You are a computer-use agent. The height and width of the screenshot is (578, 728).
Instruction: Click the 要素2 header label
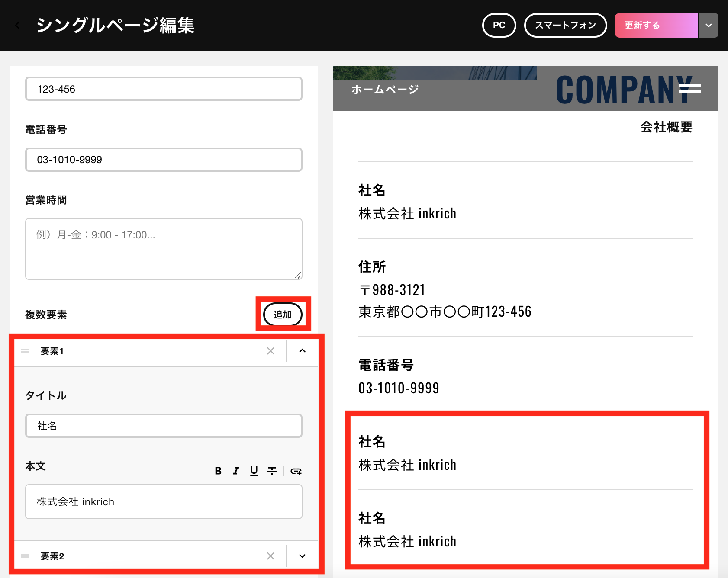[x=52, y=556]
